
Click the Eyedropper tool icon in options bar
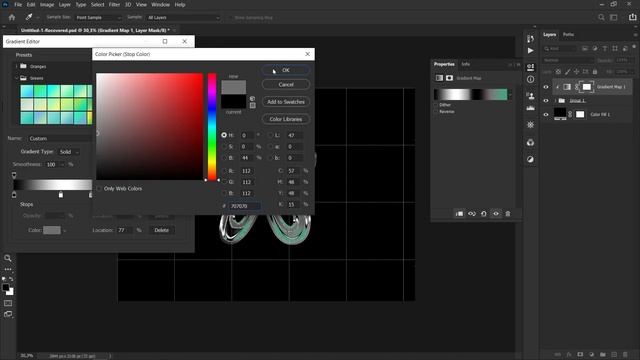coord(29,17)
